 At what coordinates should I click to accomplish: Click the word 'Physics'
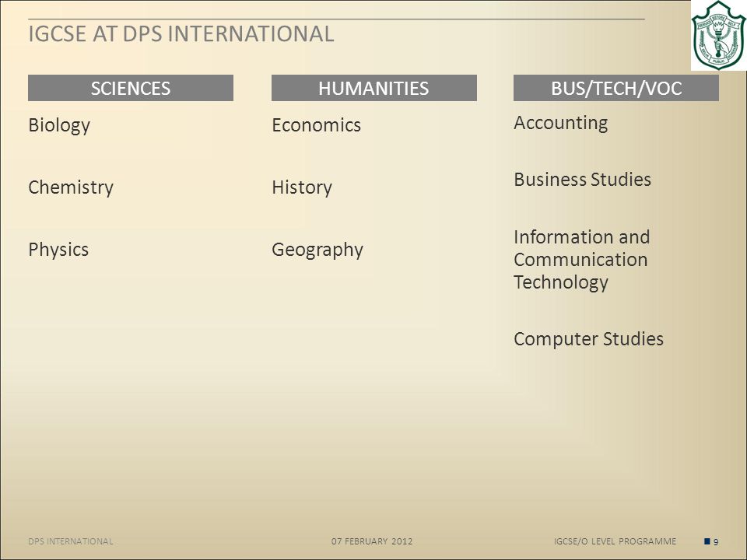58,250
